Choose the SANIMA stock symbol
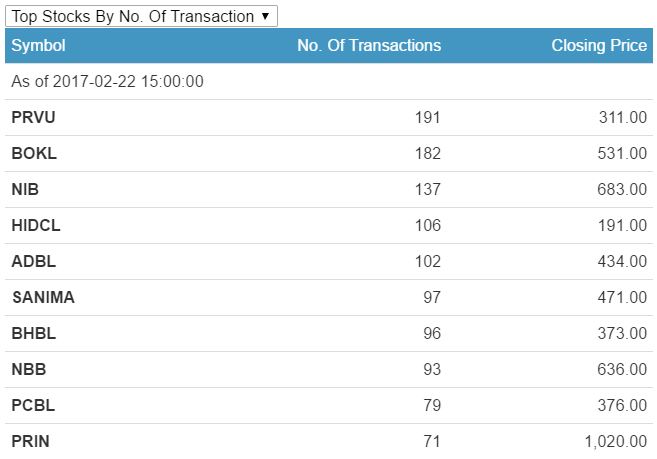 [x=43, y=298]
